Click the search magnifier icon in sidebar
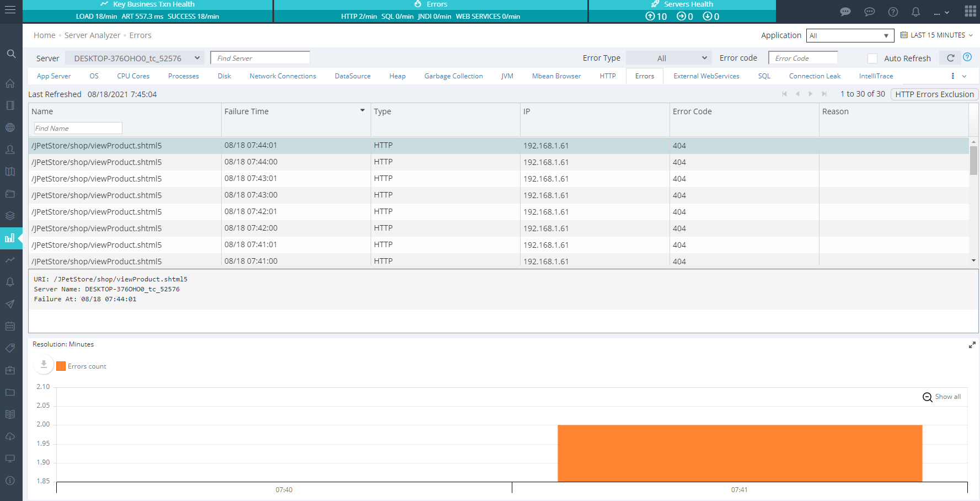Viewport: 980px width, 501px height. click(x=11, y=54)
